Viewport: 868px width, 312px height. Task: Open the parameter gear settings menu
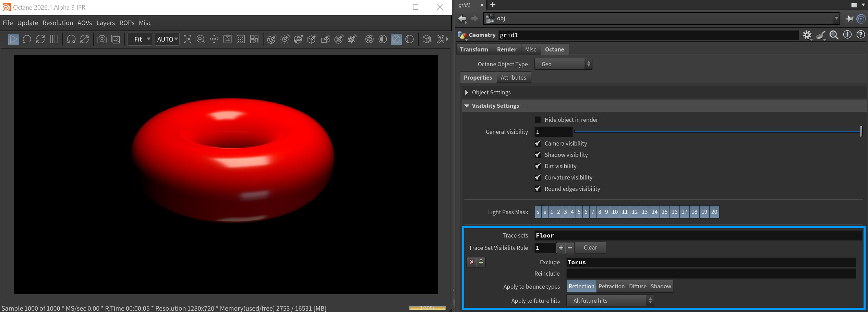[x=807, y=35]
